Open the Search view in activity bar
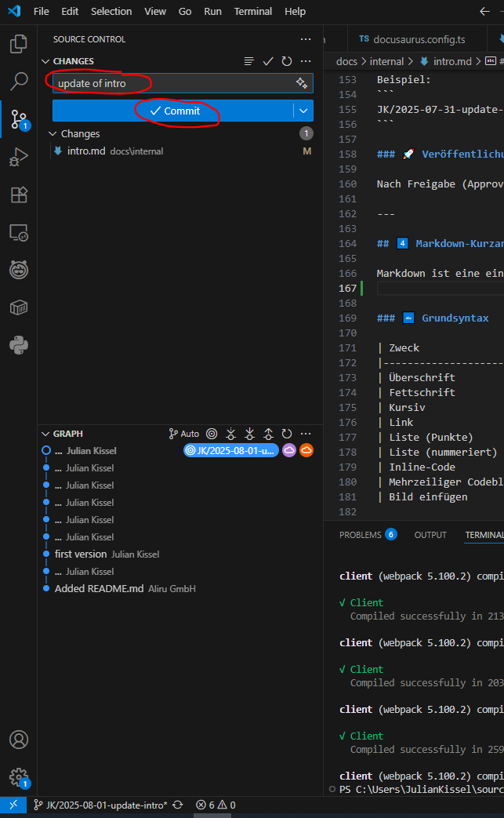The width and height of the screenshot is (504, 818). [x=19, y=82]
